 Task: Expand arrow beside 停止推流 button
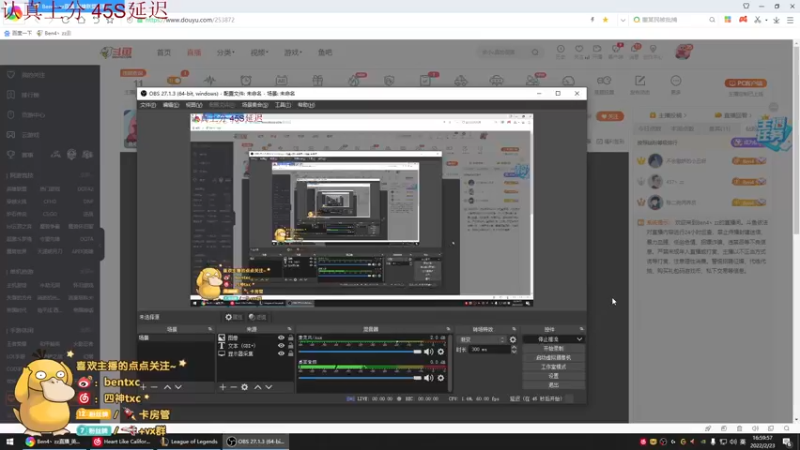(580, 339)
